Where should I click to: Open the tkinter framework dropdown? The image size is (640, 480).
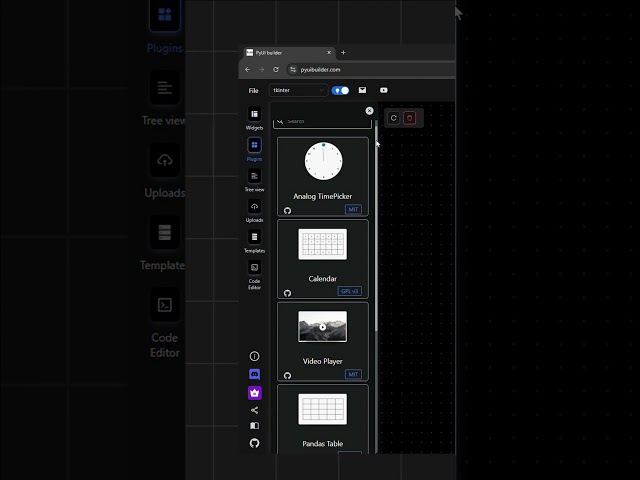pyautogui.click(x=298, y=90)
